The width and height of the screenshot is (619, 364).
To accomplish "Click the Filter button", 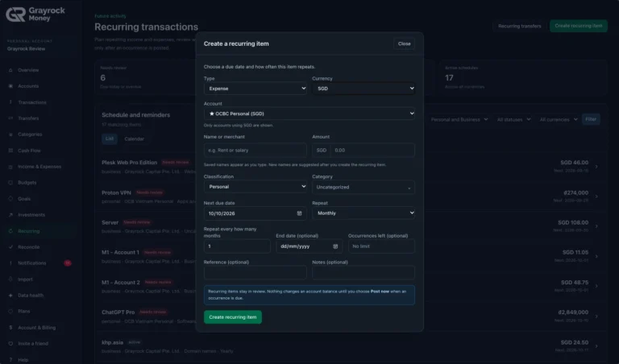I will [x=591, y=119].
